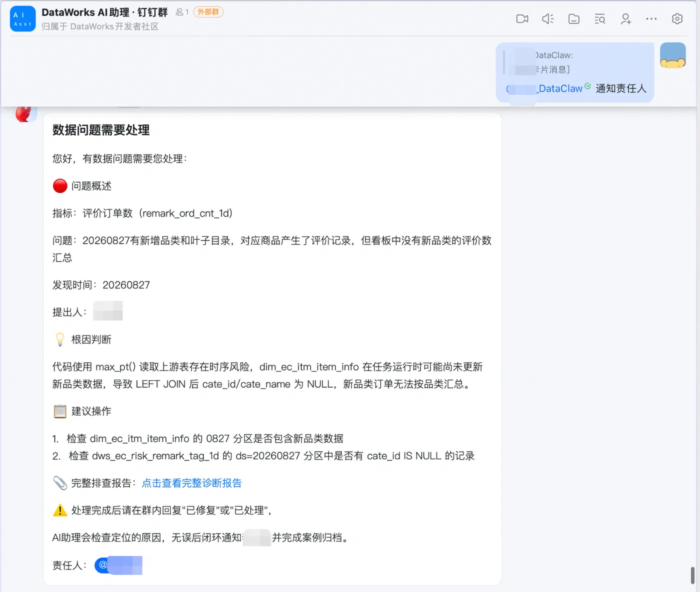
Task: Start a video call in the group
Action: (x=522, y=19)
